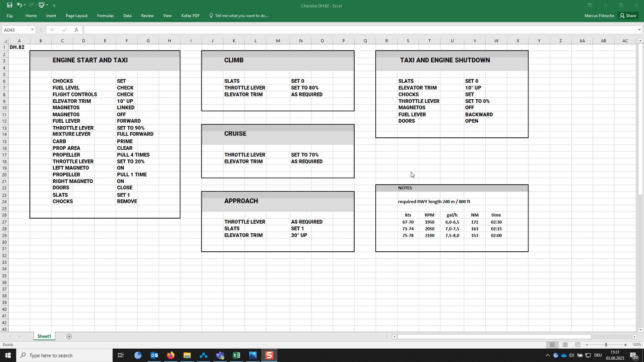Viewport: 644px width, 362px height.
Task: Click the Windows taskbar search box
Action: [x=64, y=355]
